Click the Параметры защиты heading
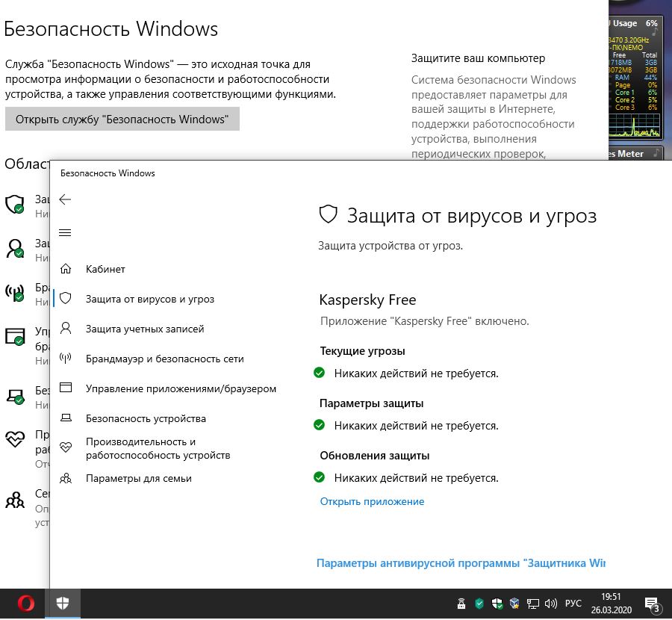This screenshot has width=672, height=620. (x=372, y=403)
